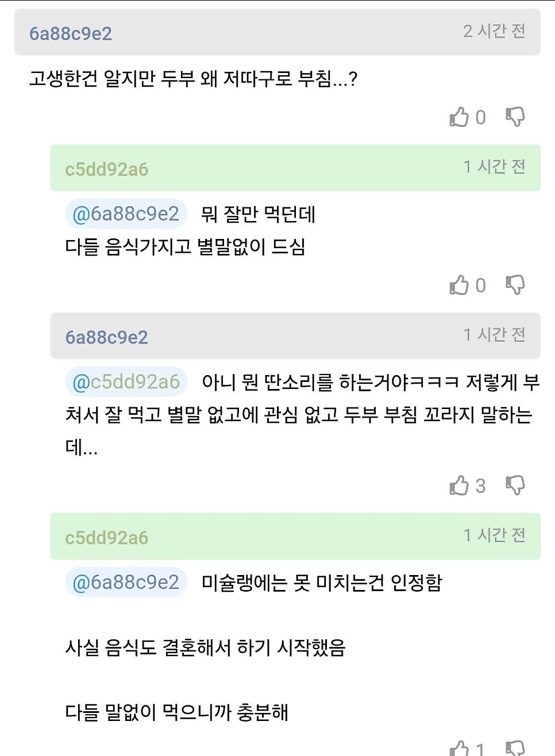The image size is (555, 756).
Task: Thumbs down the '뭐 잘만 먹던데' reply
Action: [x=515, y=284]
